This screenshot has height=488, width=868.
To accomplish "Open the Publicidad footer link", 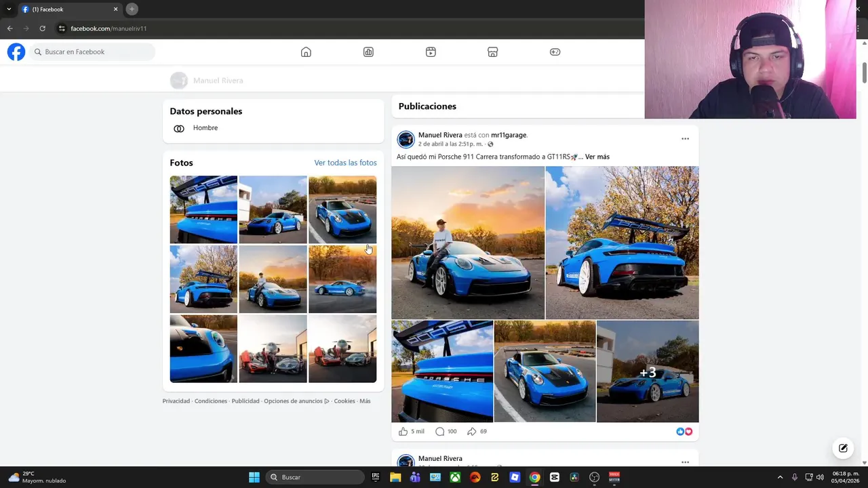I will pos(245,401).
